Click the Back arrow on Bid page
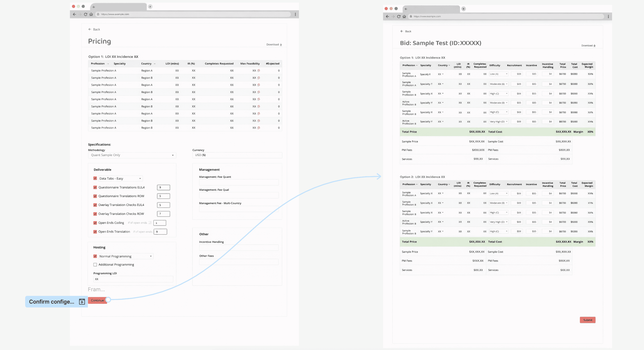Screen dimensions: 644x350 (402, 31)
